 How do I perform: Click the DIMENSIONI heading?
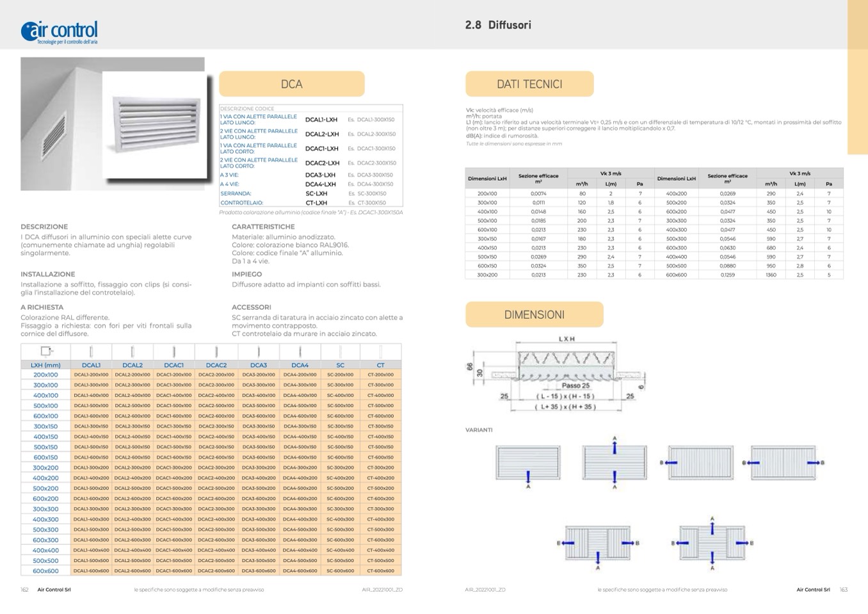(534, 314)
